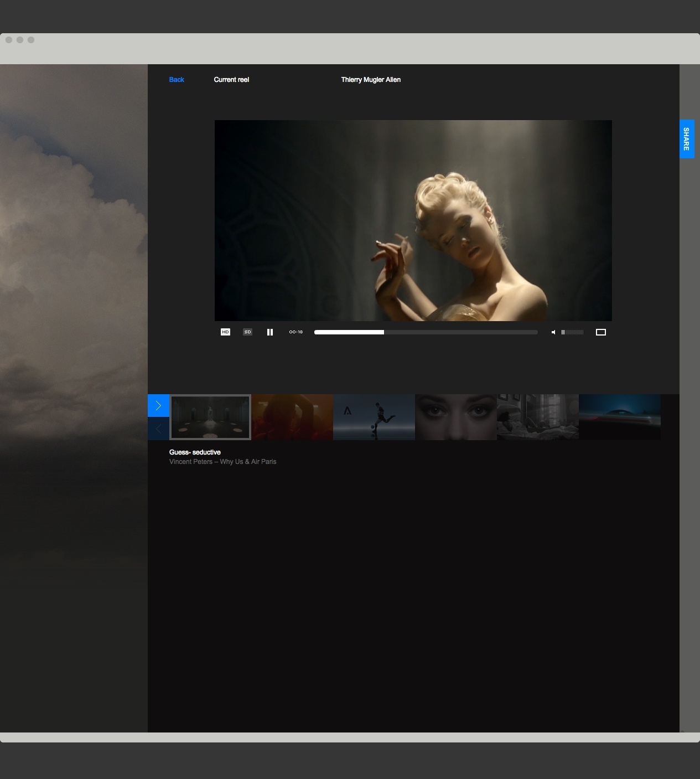Click the main video frame
This screenshot has height=779, width=700.
pos(413,220)
